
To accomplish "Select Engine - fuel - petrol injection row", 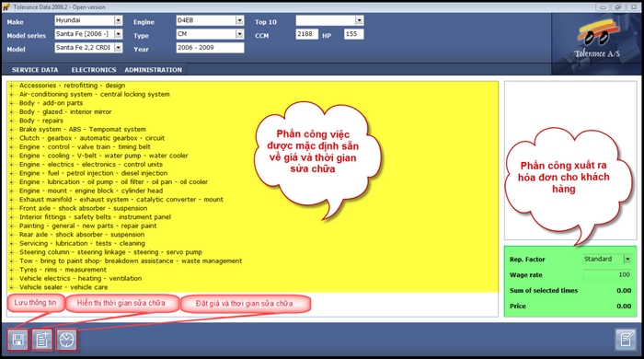I will point(93,173).
